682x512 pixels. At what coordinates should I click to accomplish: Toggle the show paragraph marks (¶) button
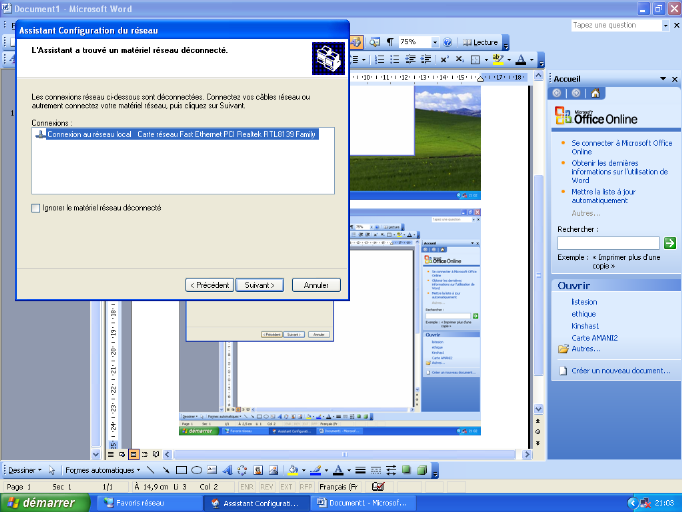click(389, 43)
